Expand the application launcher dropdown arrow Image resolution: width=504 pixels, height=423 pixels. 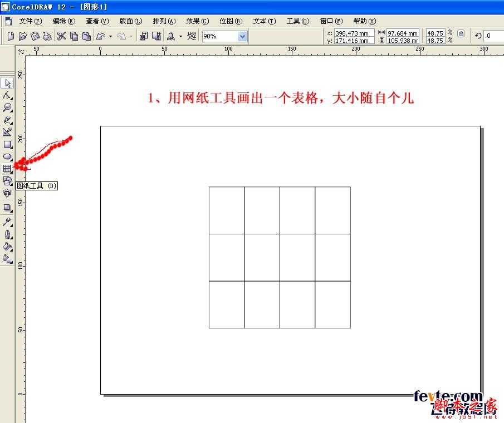pyautogui.click(x=180, y=36)
